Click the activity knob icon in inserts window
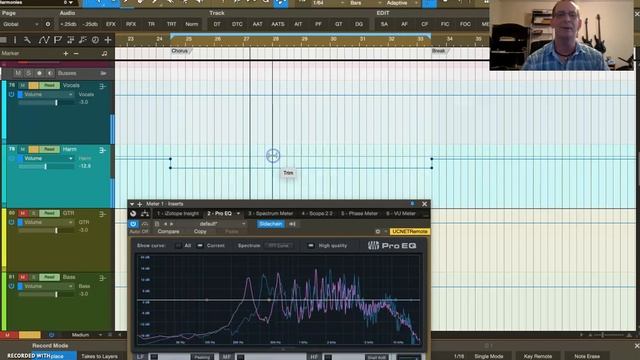640x360 pixels. tap(133, 213)
